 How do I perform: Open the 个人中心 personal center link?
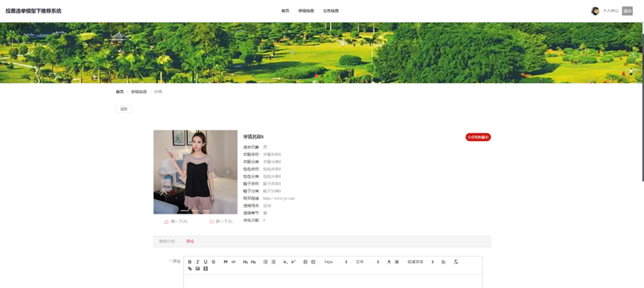[610, 11]
